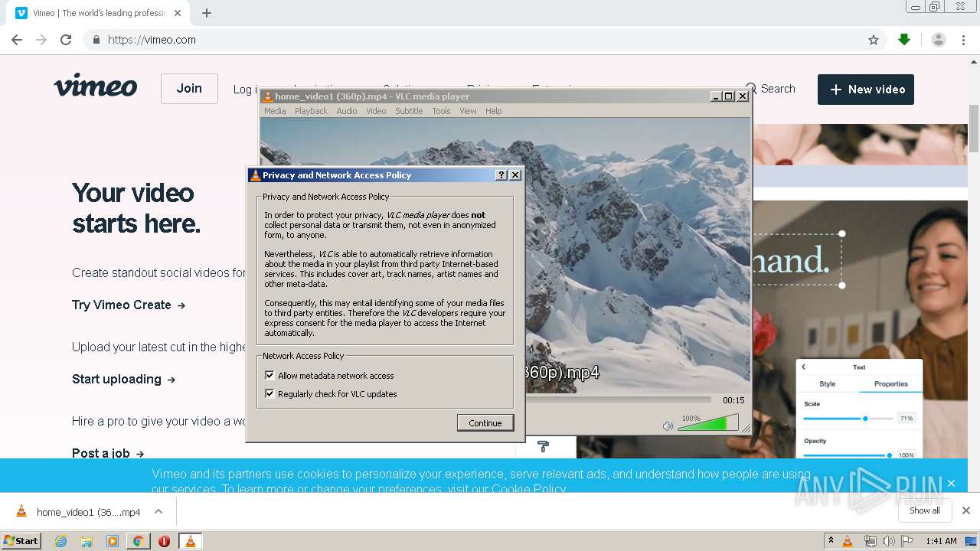Click the Action Center flag icon
This screenshot has height=551, width=980.
point(907,541)
